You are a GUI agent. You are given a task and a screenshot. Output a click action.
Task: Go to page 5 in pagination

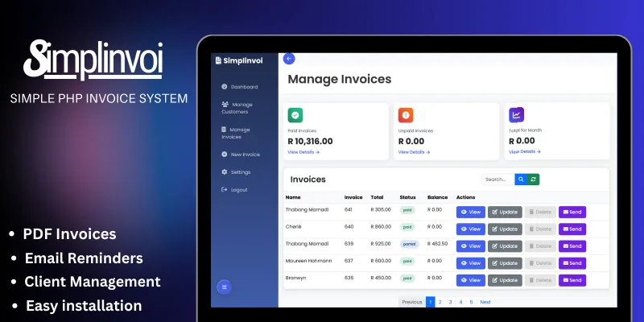471,303
